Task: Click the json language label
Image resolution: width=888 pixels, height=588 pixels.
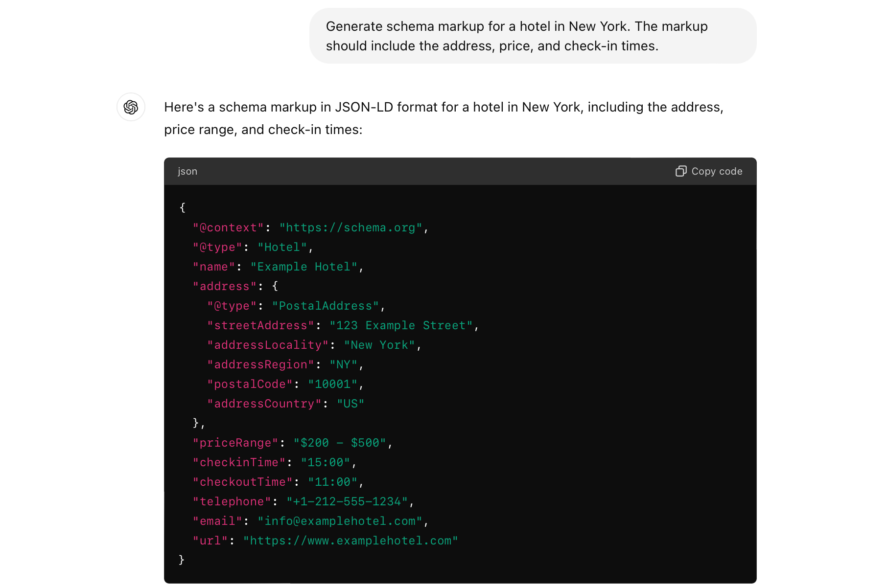Action: pyautogui.click(x=187, y=171)
